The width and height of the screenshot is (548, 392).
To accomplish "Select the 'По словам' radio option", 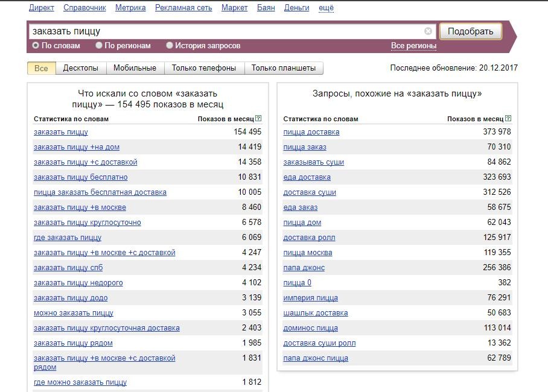I will click(35, 45).
